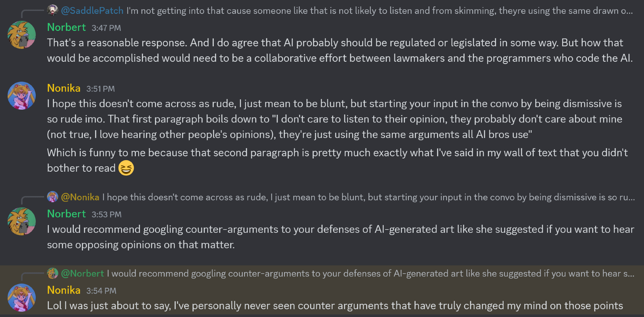Select the Norbert username at 3:53 PM

coord(66,214)
